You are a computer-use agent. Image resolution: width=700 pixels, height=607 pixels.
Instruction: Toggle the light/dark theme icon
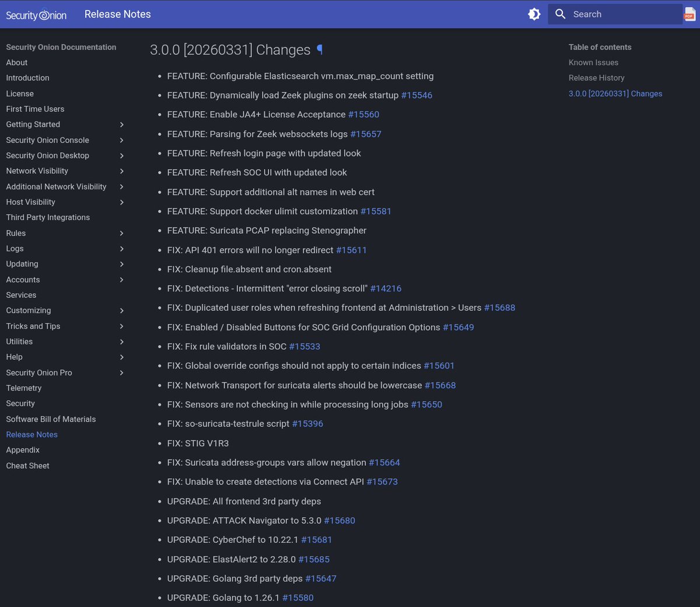click(534, 14)
